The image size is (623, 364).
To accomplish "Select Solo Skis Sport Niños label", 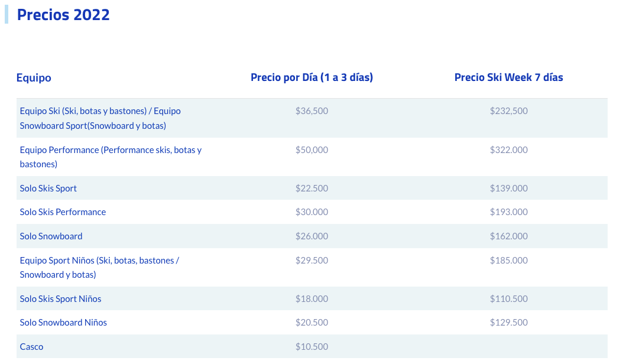I will (60, 299).
